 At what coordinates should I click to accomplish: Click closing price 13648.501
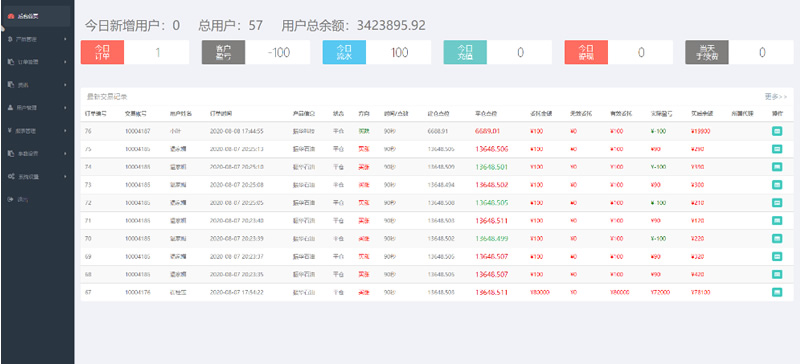(491, 167)
